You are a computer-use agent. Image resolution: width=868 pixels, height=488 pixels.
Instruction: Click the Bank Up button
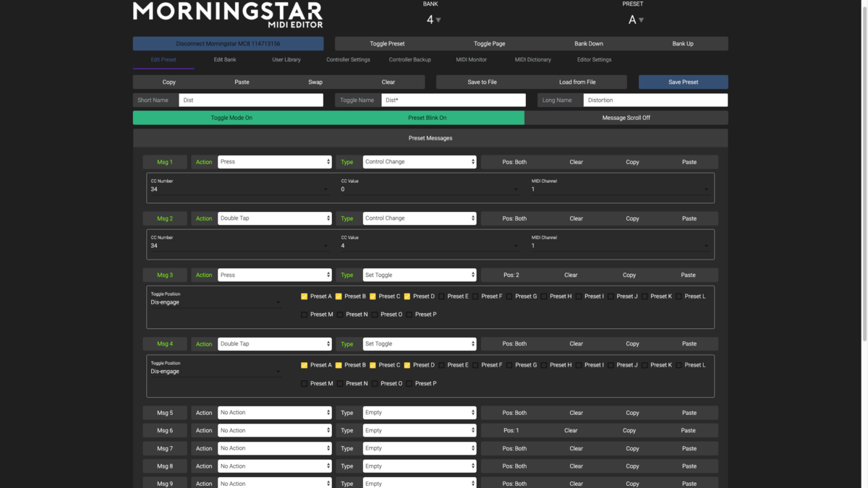click(x=683, y=43)
